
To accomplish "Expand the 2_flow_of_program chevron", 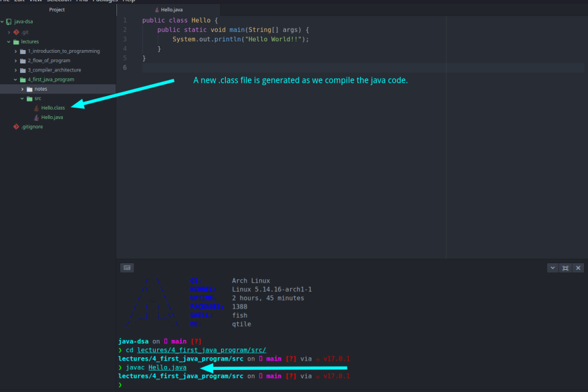I will click(x=16, y=61).
